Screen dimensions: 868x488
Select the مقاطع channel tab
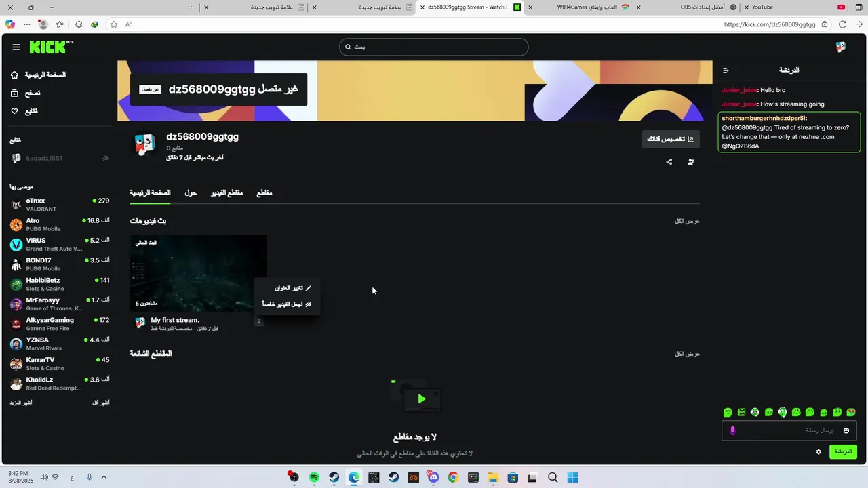click(x=264, y=193)
